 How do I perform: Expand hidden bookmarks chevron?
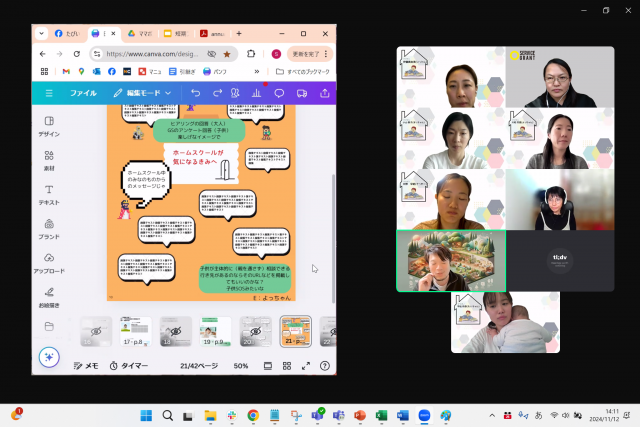coord(257,71)
